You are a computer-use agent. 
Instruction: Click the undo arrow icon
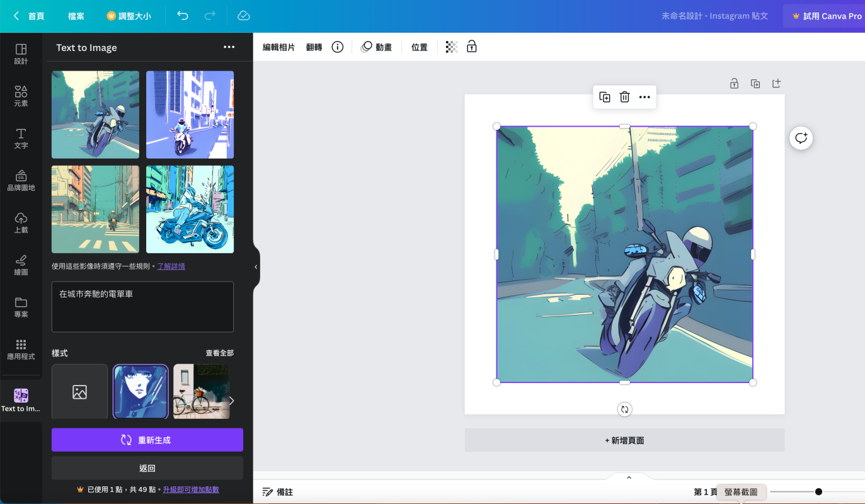click(183, 16)
